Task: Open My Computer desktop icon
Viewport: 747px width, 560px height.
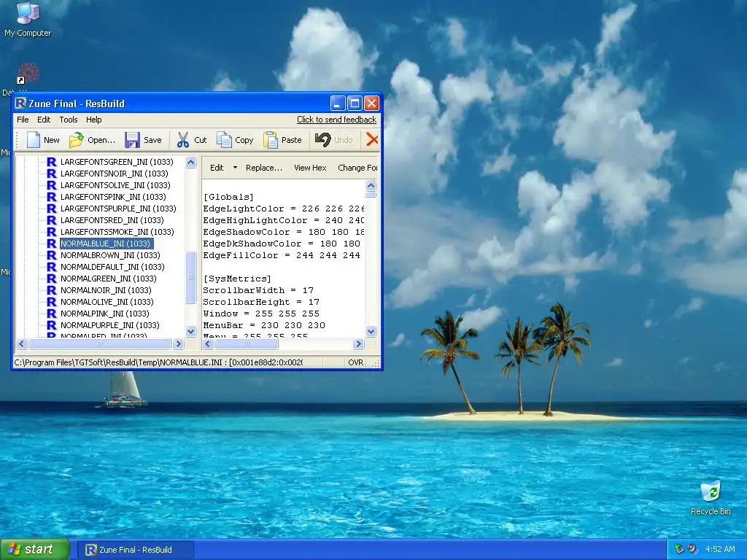Action: pyautogui.click(x=28, y=19)
